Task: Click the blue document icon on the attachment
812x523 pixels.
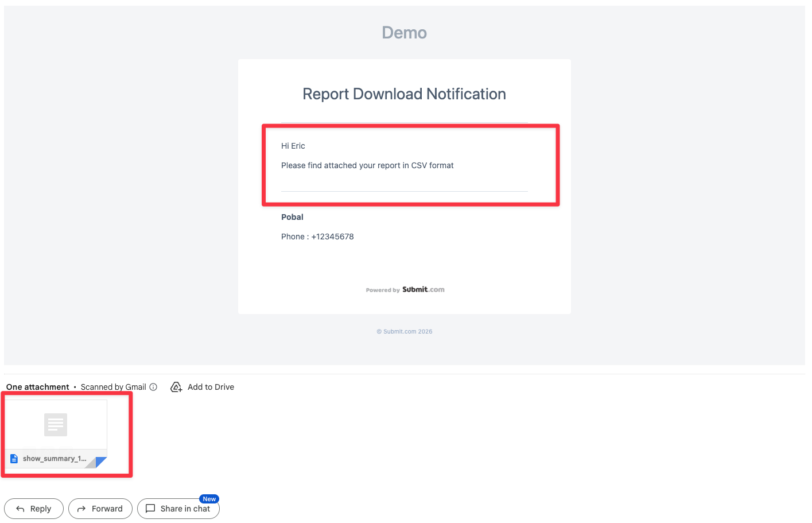Action: [14, 459]
